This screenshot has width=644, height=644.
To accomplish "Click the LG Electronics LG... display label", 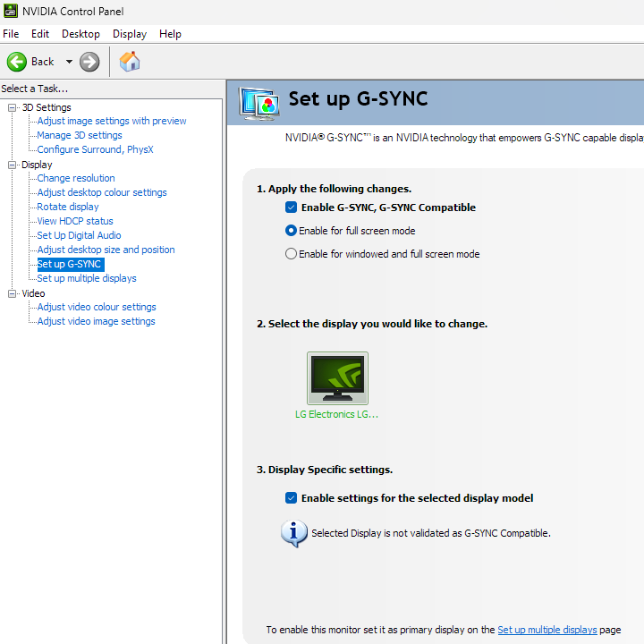I will click(337, 414).
